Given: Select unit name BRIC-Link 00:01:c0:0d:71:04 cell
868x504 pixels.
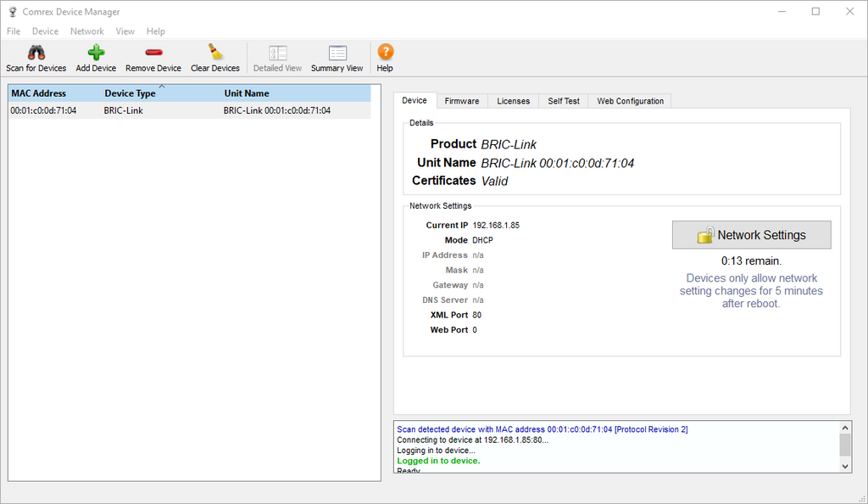Looking at the screenshot, I should click(277, 110).
